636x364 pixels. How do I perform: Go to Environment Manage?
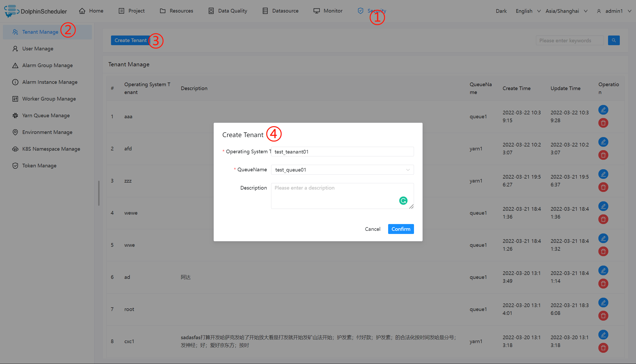pos(47,132)
